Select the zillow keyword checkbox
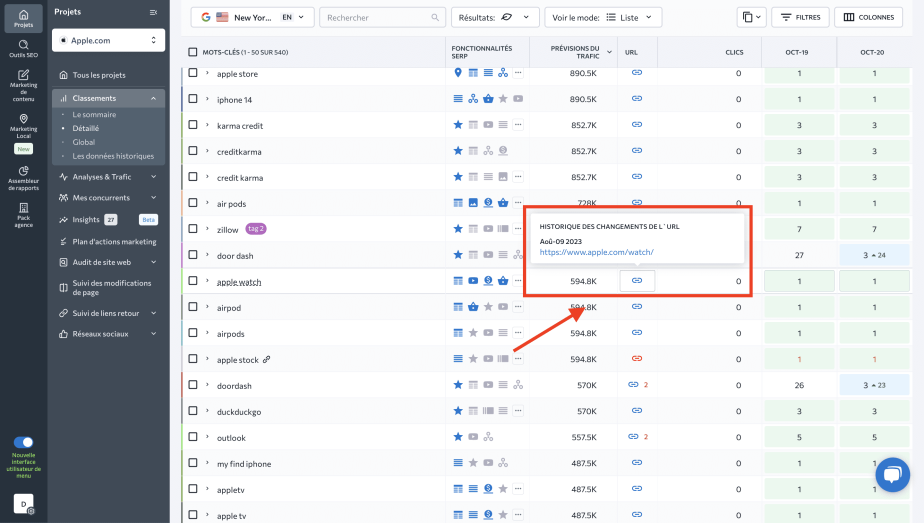Screen dimensions: 924x523 coord(193,229)
